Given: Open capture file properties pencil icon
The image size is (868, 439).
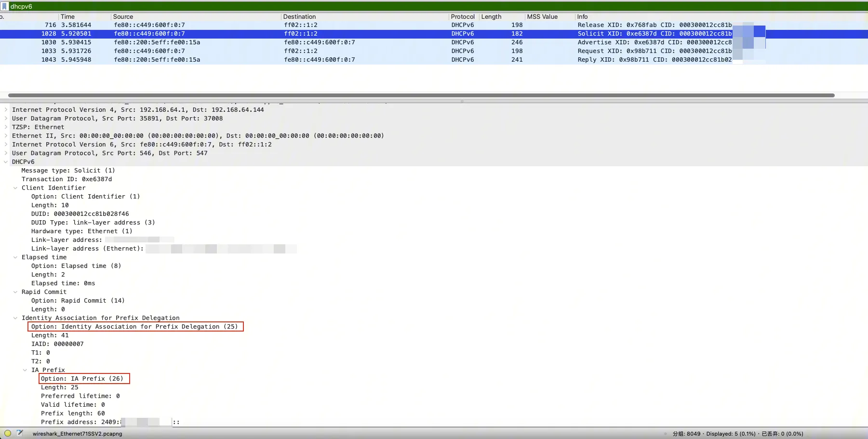Looking at the screenshot, I should coord(20,433).
